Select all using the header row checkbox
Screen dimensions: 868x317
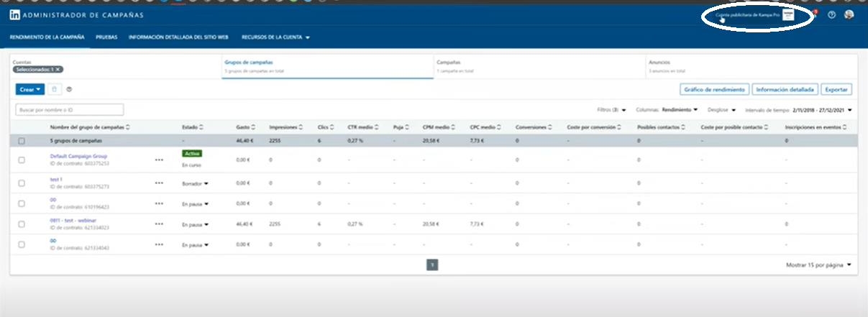coord(22,141)
